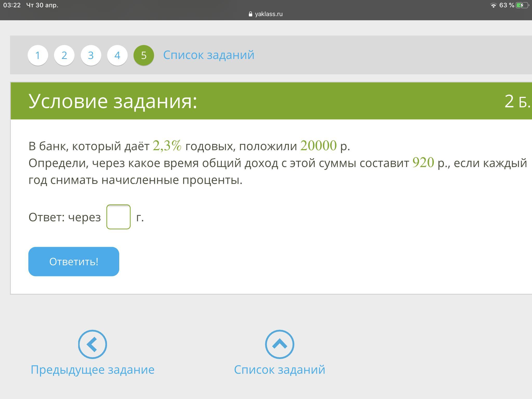The height and width of the screenshot is (399, 532).
Task: Tap the 2 Б. points label
Action: click(517, 101)
